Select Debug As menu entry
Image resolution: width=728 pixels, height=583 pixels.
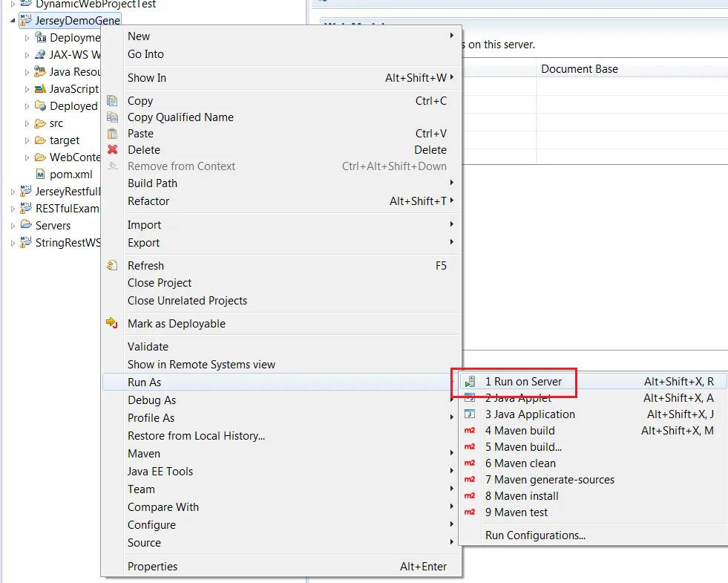[x=281, y=400]
